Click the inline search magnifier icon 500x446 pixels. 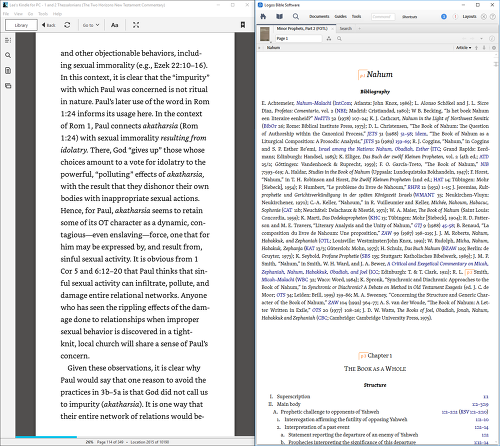tap(339, 39)
